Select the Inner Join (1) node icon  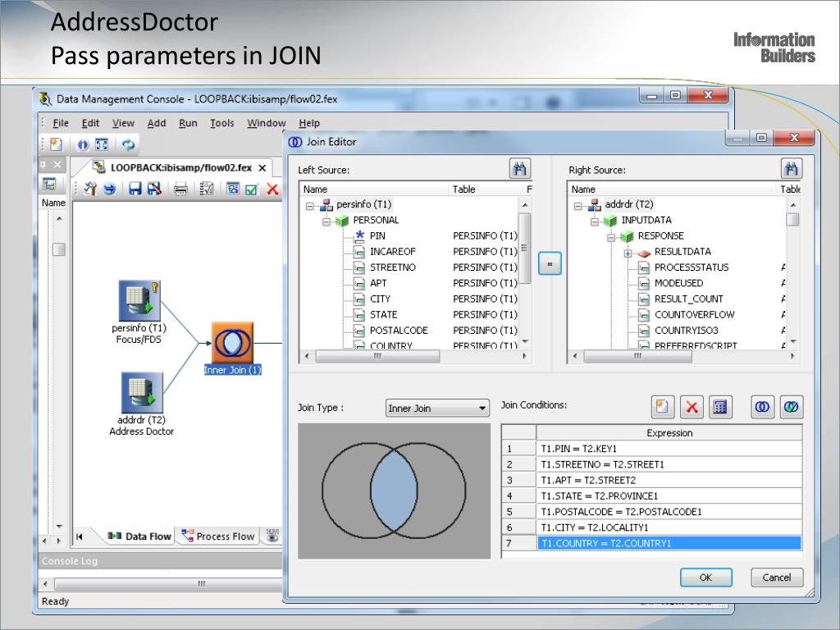point(232,343)
